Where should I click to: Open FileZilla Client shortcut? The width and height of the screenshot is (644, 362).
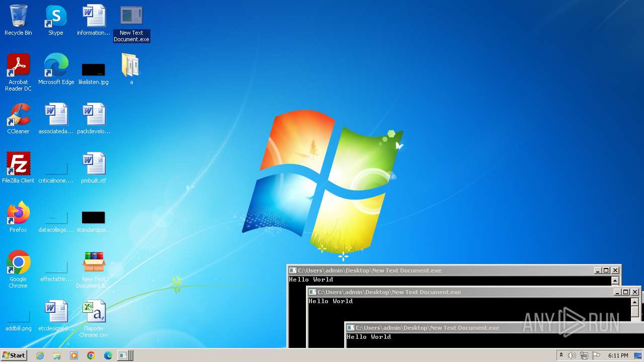pyautogui.click(x=18, y=168)
